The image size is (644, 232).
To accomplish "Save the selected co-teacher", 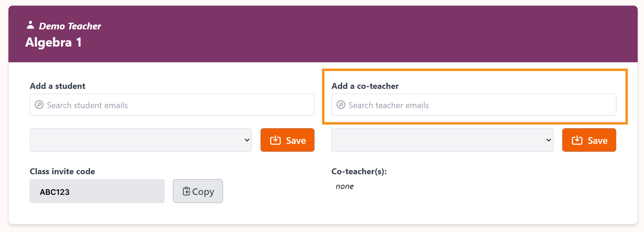I will [x=589, y=140].
